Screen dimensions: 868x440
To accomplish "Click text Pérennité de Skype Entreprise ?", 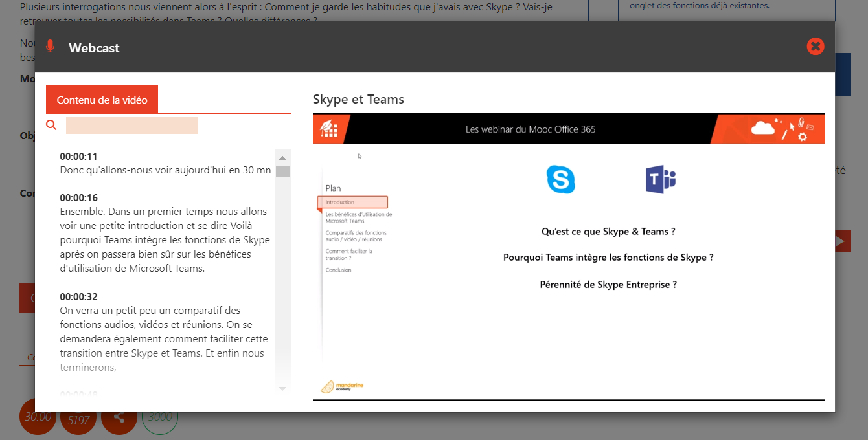I will click(x=608, y=285).
